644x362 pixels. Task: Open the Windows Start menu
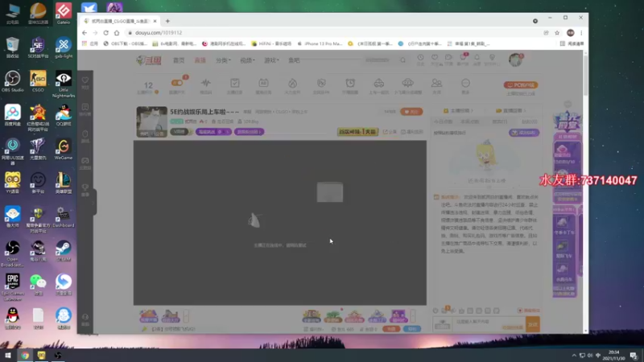(x=8, y=356)
